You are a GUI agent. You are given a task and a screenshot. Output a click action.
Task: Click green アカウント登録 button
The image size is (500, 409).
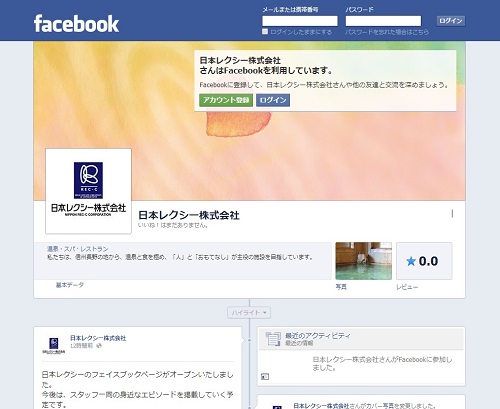[x=226, y=100]
